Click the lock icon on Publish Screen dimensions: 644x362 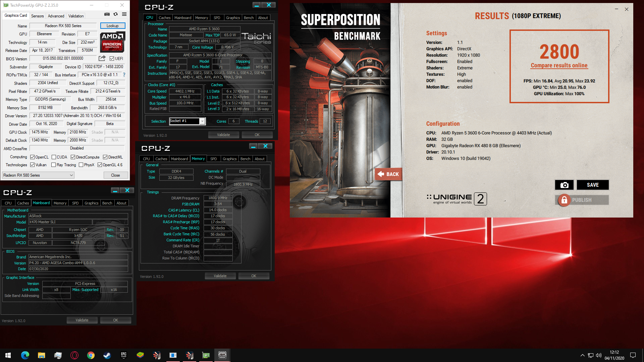click(x=564, y=200)
